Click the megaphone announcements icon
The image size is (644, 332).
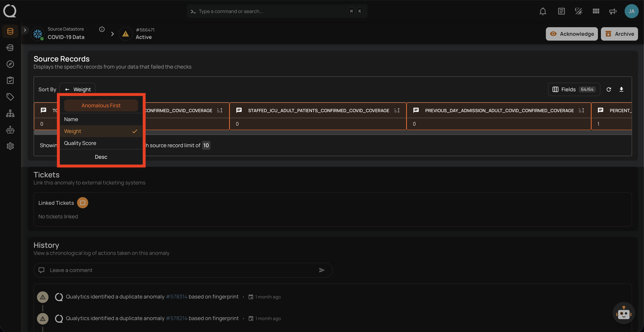point(613,11)
